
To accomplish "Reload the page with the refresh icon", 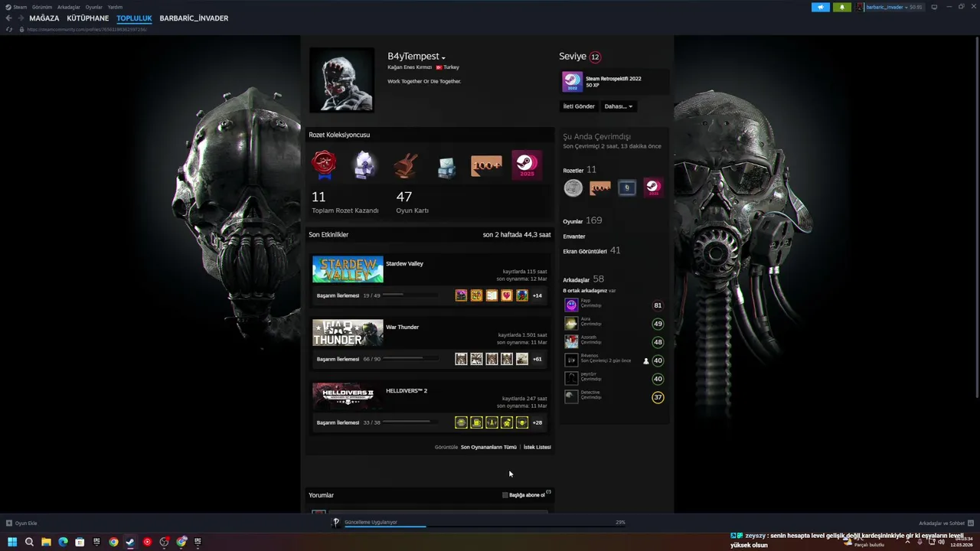I will [9, 29].
